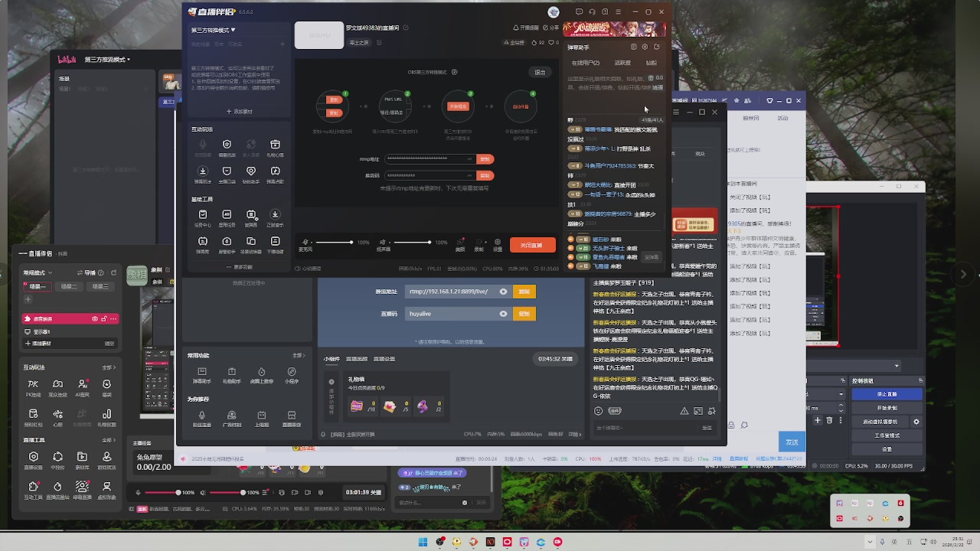Open 正版音乐 tool in Douyu window
Viewport: 980px width, 551px height.
tap(275, 217)
